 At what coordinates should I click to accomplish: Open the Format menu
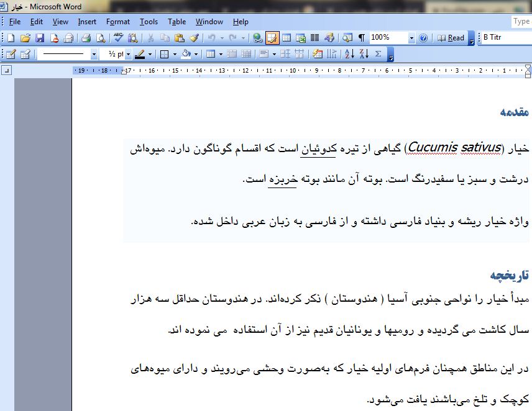pyautogui.click(x=118, y=22)
